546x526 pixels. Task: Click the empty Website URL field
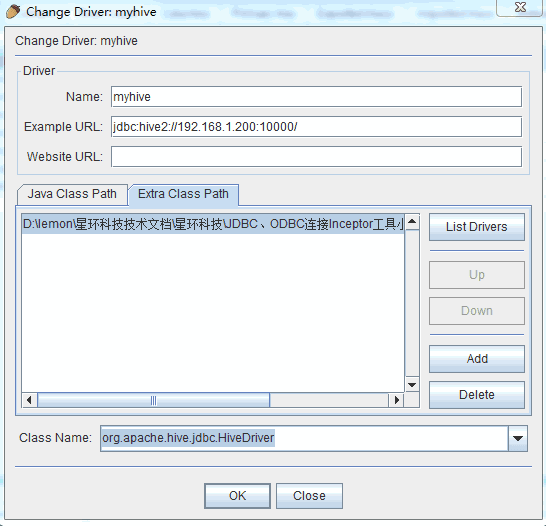click(316, 157)
